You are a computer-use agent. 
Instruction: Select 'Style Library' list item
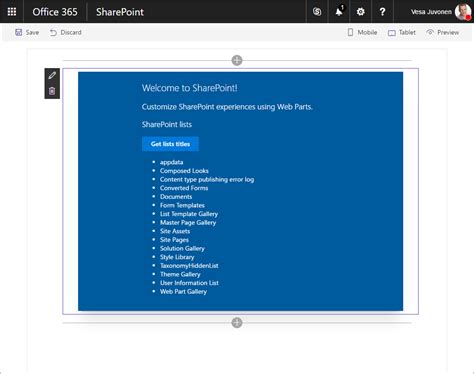pyautogui.click(x=177, y=257)
